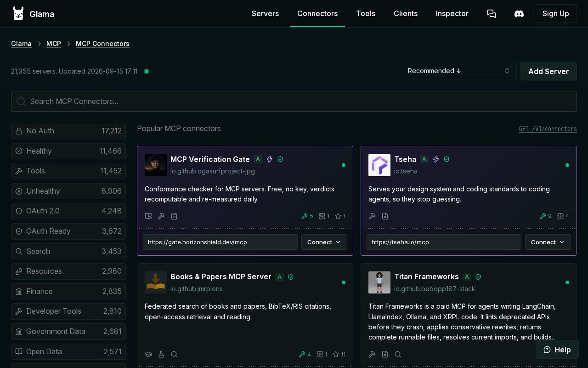
Task: Click the Sign Up button
Action: tap(555, 14)
